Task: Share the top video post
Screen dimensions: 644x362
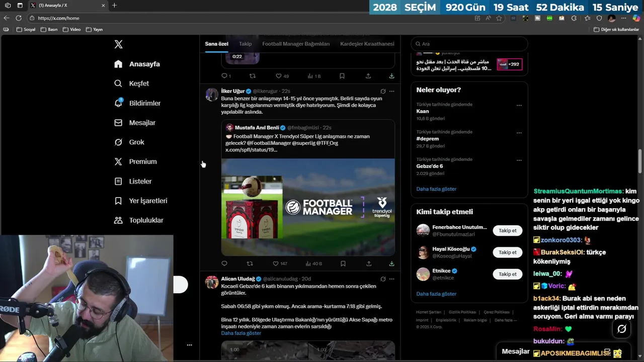Action: pos(368,76)
